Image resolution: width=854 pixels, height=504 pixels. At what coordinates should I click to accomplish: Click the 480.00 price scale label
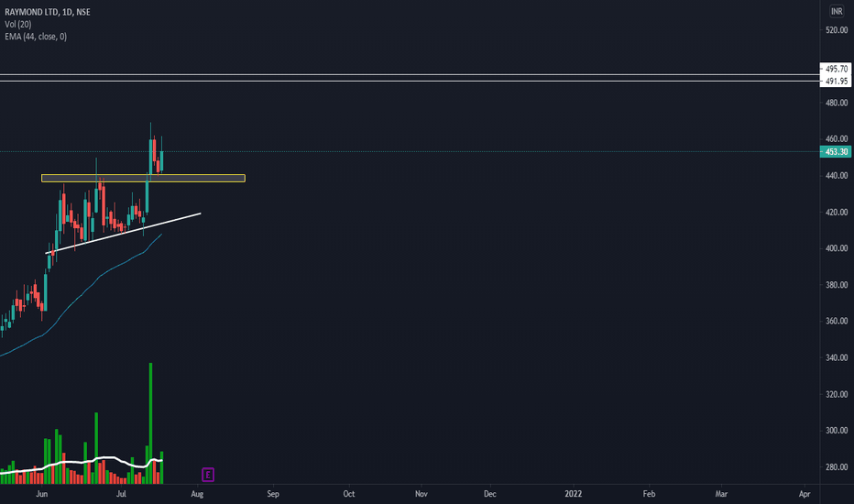coord(837,103)
